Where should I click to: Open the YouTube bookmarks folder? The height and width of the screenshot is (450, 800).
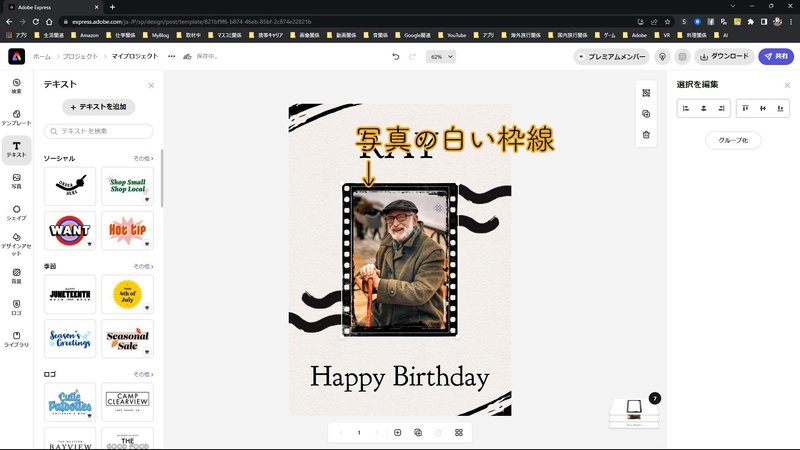coord(452,35)
